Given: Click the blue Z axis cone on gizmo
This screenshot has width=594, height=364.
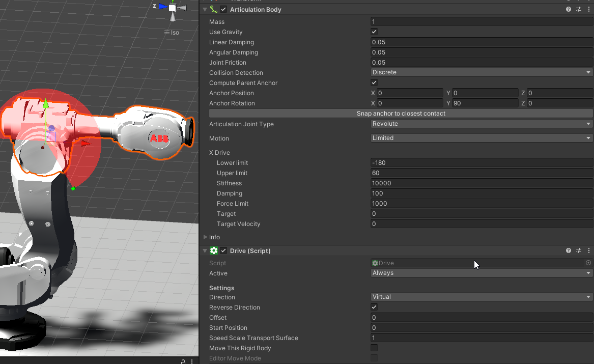Looking at the screenshot, I should point(162,7).
